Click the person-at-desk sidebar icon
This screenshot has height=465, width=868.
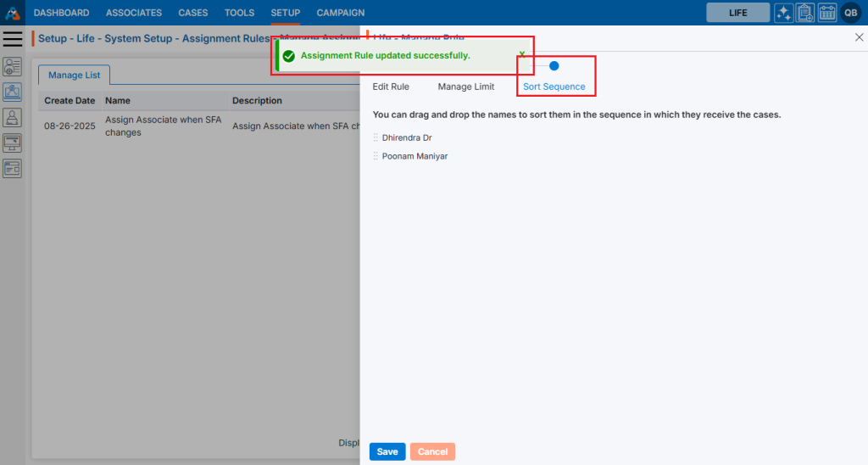[x=13, y=118]
